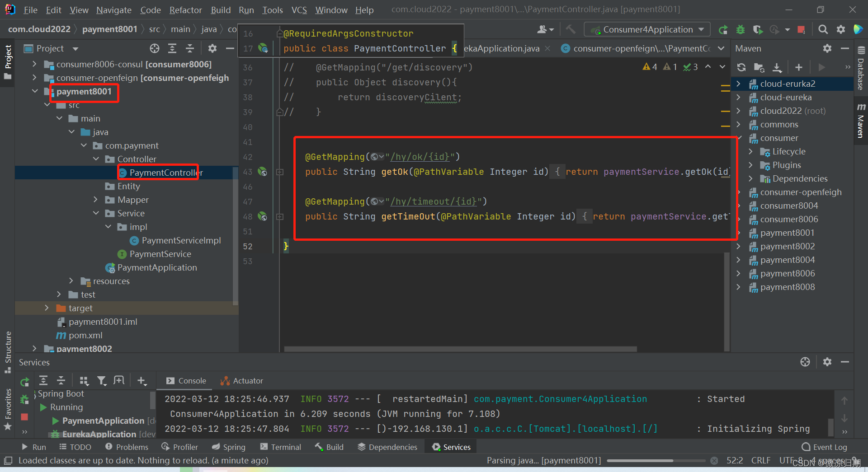This screenshot has height=472, width=868.
Task: Click Group By icon in Services toolbar
Action: pos(84,381)
